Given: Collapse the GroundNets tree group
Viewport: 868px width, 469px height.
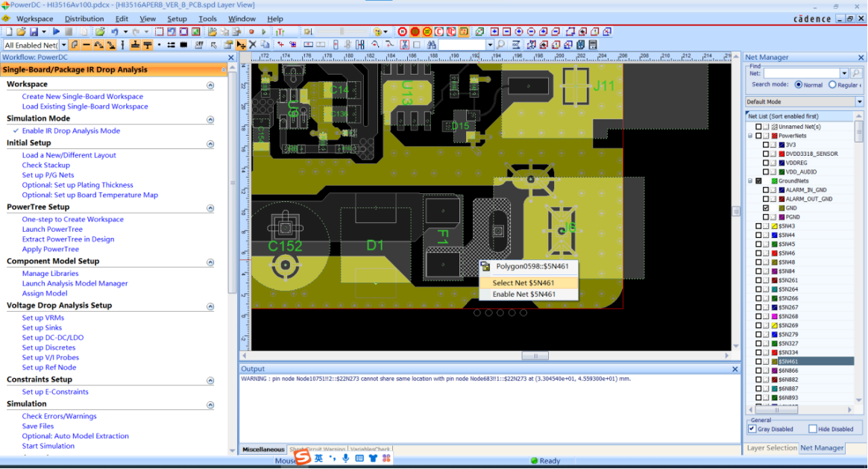Looking at the screenshot, I should point(751,181).
